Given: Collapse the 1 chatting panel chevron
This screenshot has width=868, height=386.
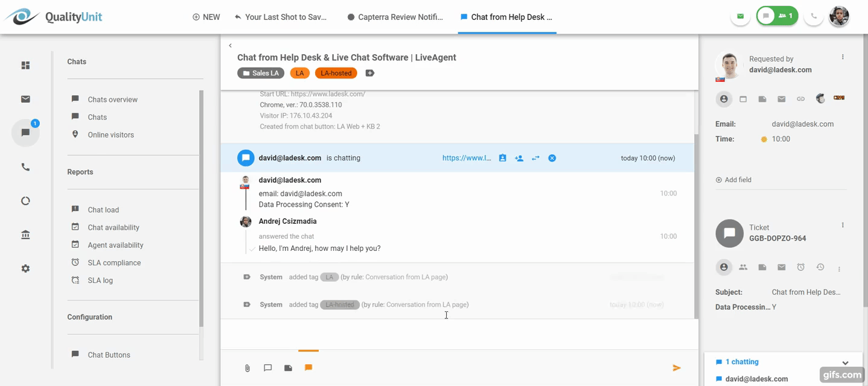Looking at the screenshot, I should (x=844, y=362).
